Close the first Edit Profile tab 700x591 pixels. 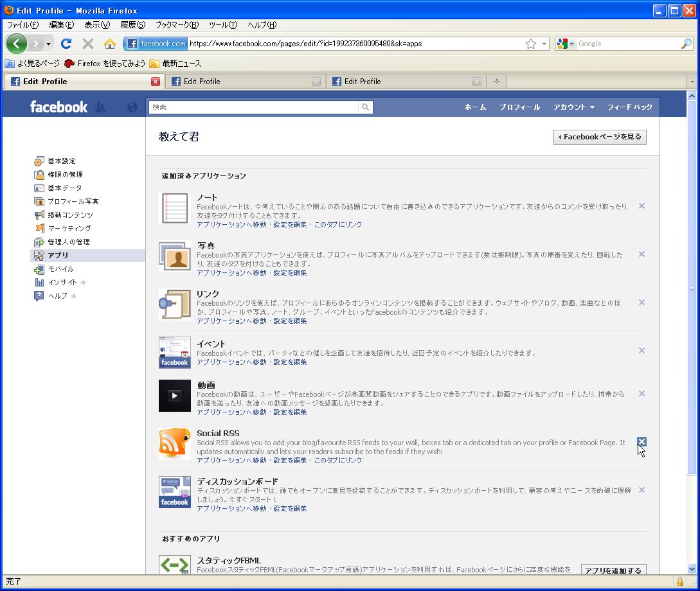tap(156, 82)
